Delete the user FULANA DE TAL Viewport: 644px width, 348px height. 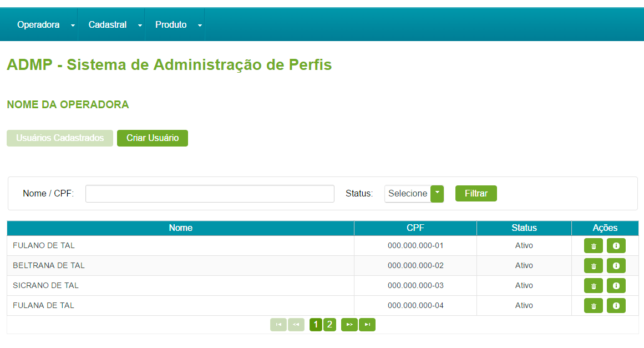pyautogui.click(x=593, y=305)
